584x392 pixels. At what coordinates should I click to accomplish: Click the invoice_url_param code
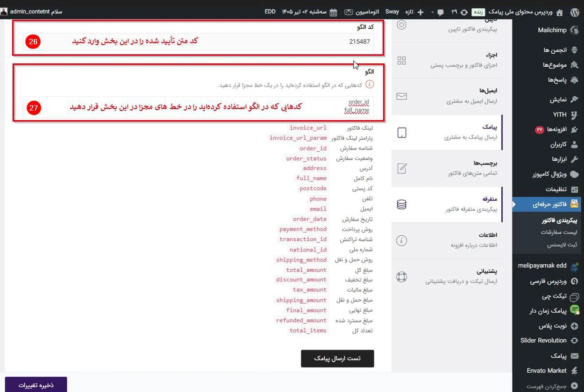point(298,138)
